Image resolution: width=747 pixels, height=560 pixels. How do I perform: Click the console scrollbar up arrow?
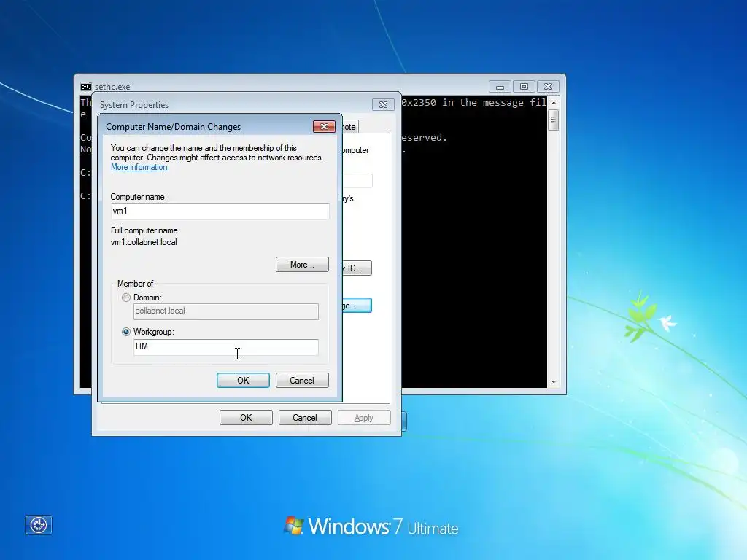(553, 102)
